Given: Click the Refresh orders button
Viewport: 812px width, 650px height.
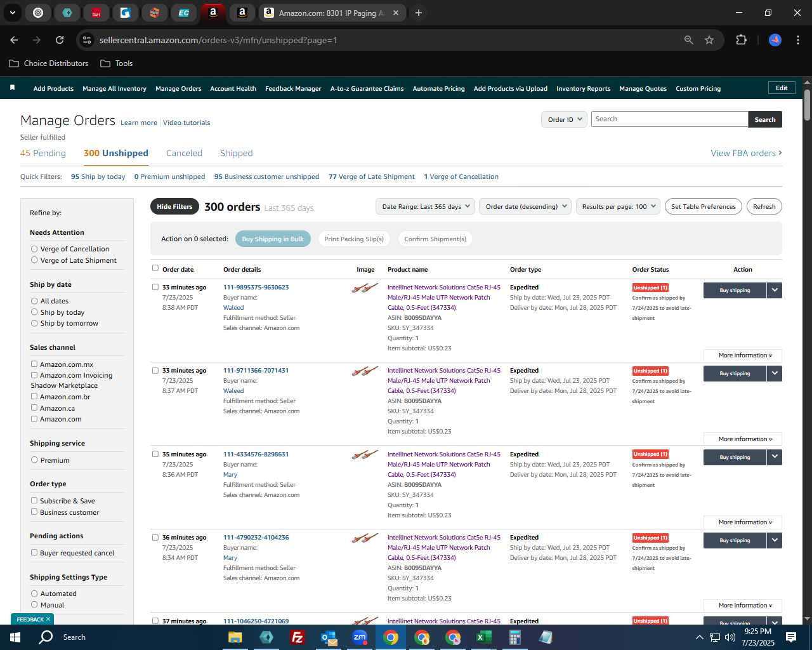Looking at the screenshot, I should tap(764, 206).
